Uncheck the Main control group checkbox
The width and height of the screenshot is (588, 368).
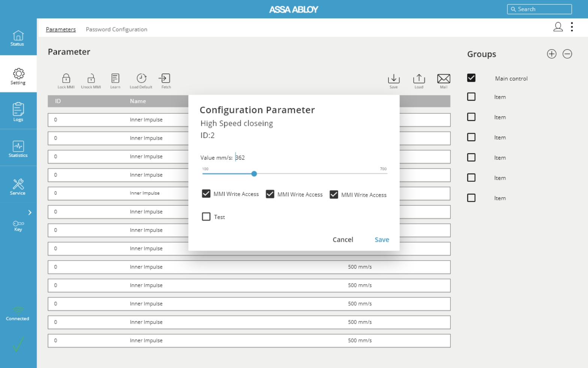tap(471, 78)
